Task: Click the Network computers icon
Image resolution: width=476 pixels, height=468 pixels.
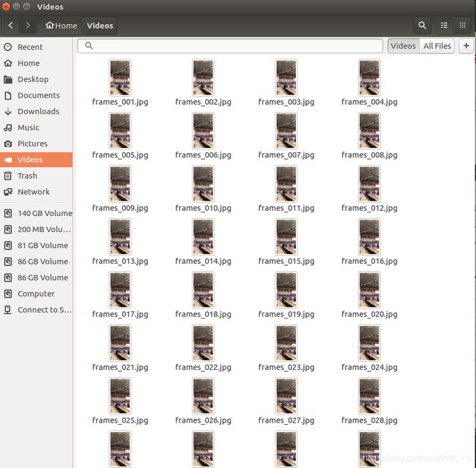Action: 8,192
